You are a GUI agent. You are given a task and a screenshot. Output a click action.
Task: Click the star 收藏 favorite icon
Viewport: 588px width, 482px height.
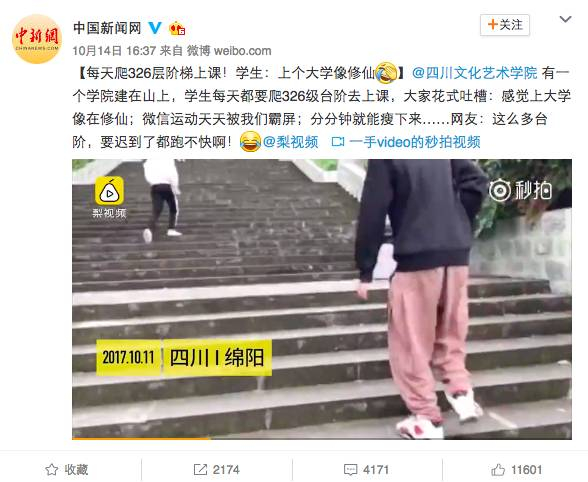51,469
